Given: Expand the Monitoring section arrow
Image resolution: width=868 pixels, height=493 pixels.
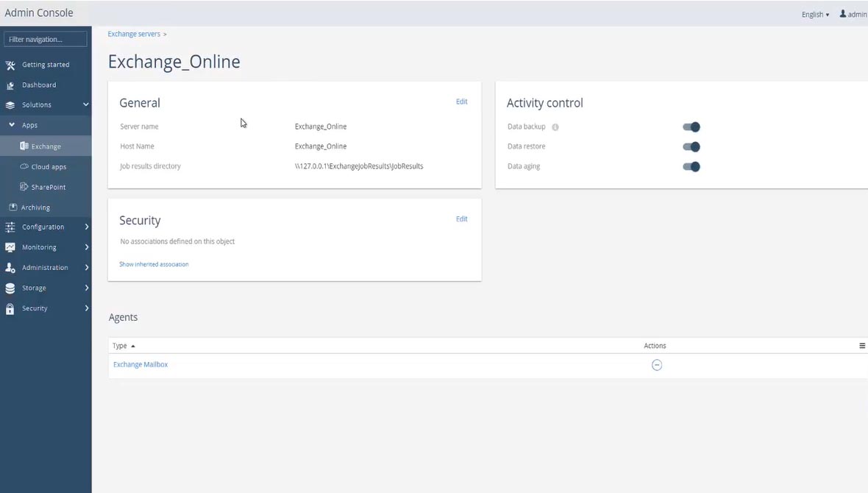Looking at the screenshot, I should coord(86,247).
